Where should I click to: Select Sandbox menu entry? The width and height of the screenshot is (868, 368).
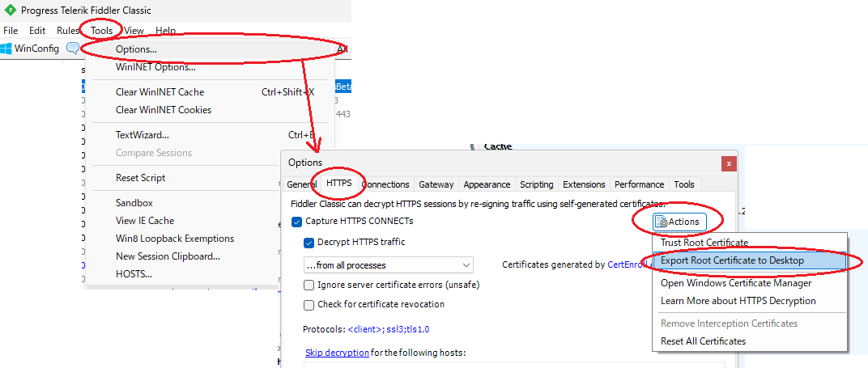[x=184, y=203]
